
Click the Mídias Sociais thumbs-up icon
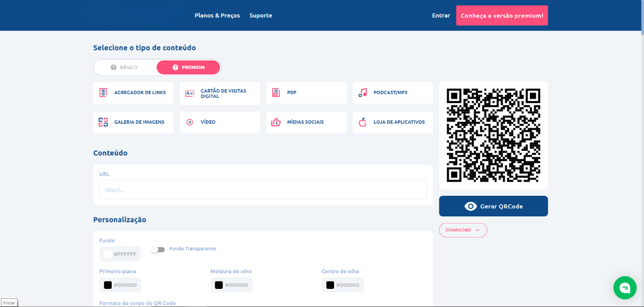[x=276, y=122]
